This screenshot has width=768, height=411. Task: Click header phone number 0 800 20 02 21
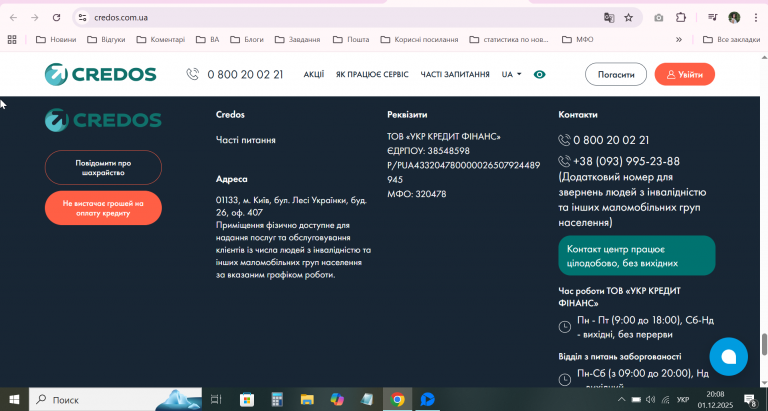coord(245,74)
